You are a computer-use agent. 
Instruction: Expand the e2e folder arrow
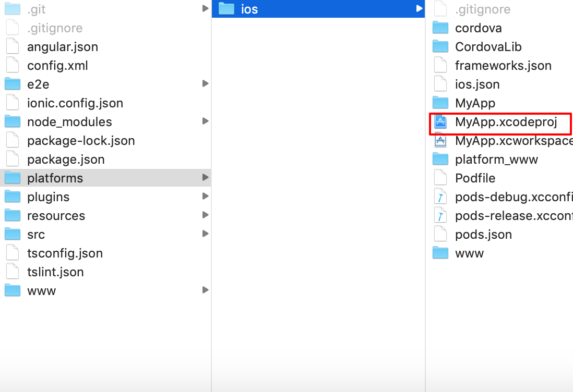206,83
